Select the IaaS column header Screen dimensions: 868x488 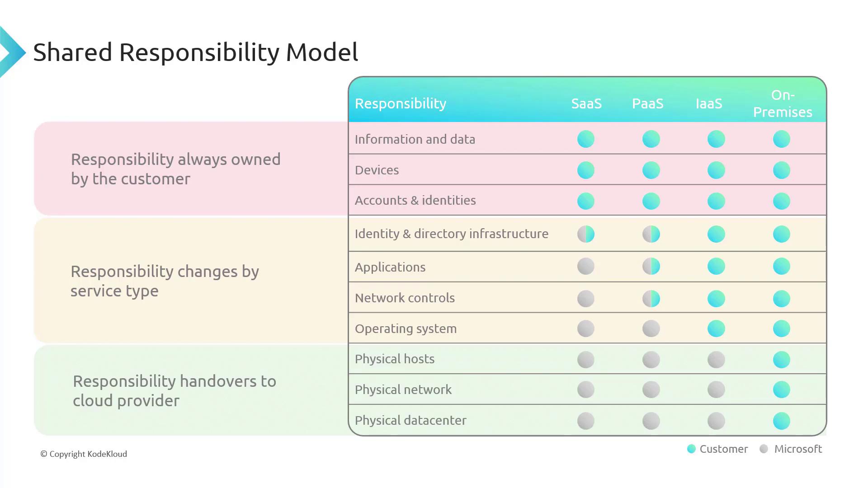[x=709, y=103]
